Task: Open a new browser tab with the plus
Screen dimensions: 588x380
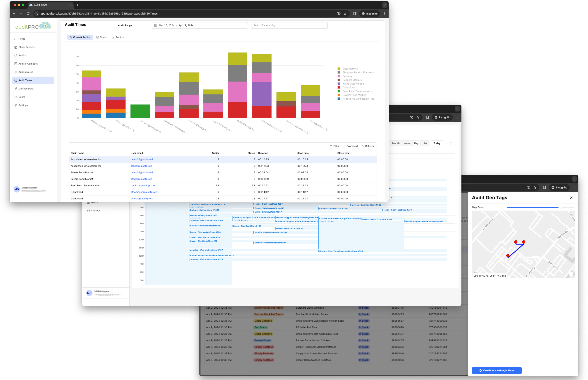Action: pyautogui.click(x=77, y=5)
